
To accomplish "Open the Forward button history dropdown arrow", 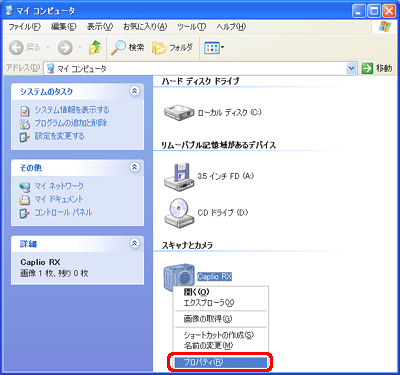I will pyautogui.click(x=80, y=48).
